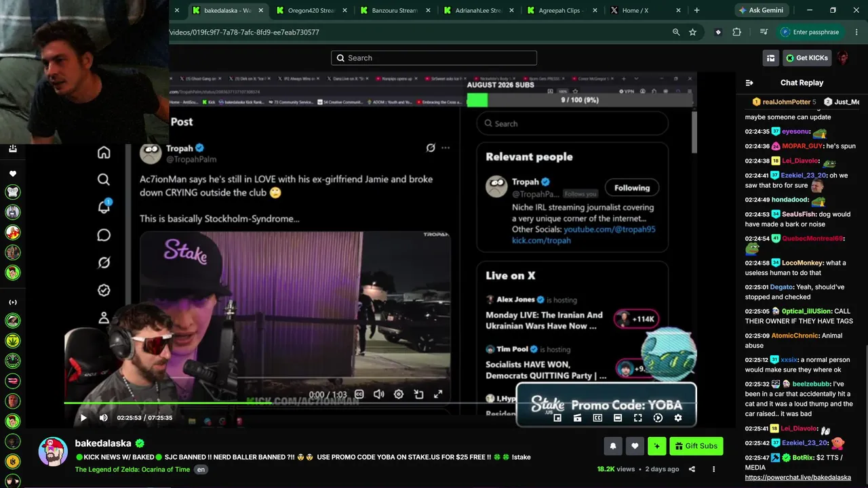Open the youtube.com/@tropah95 link
868x488 pixels.
(x=610, y=229)
